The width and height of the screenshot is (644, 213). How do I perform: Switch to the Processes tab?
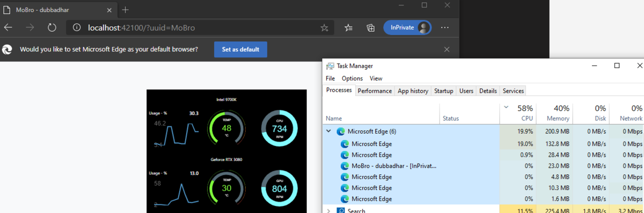339,91
